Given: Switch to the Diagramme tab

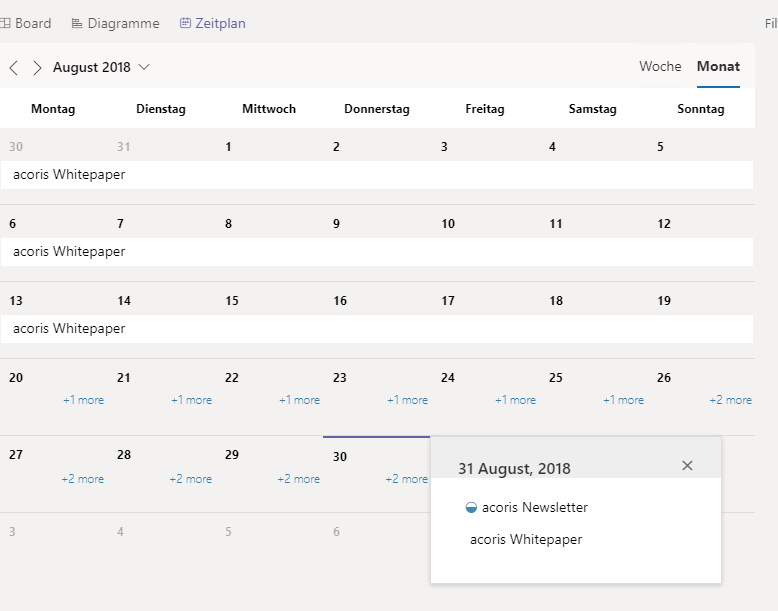Looking at the screenshot, I should pyautogui.click(x=115, y=23).
